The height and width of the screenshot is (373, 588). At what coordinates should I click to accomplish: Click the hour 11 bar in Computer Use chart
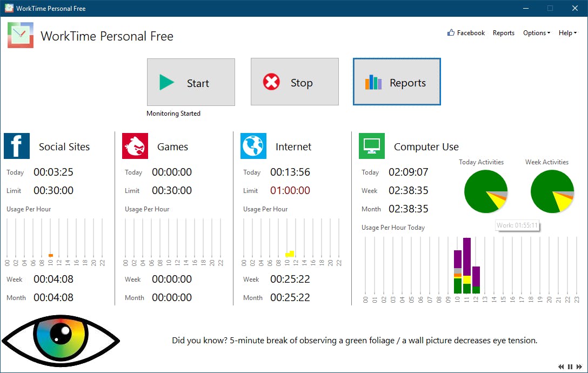(x=467, y=265)
